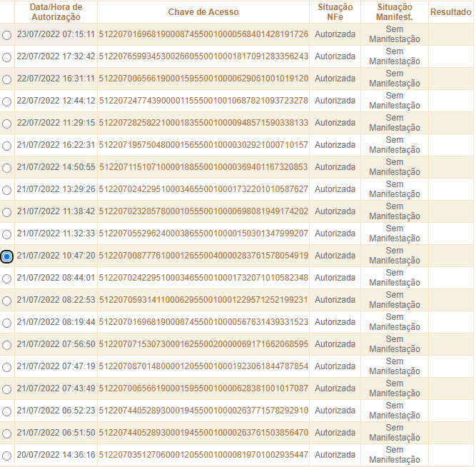Select radio button for 21/07/2022 06:52:23 row
Screen dimensions: 476x467
[x=6, y=412]
